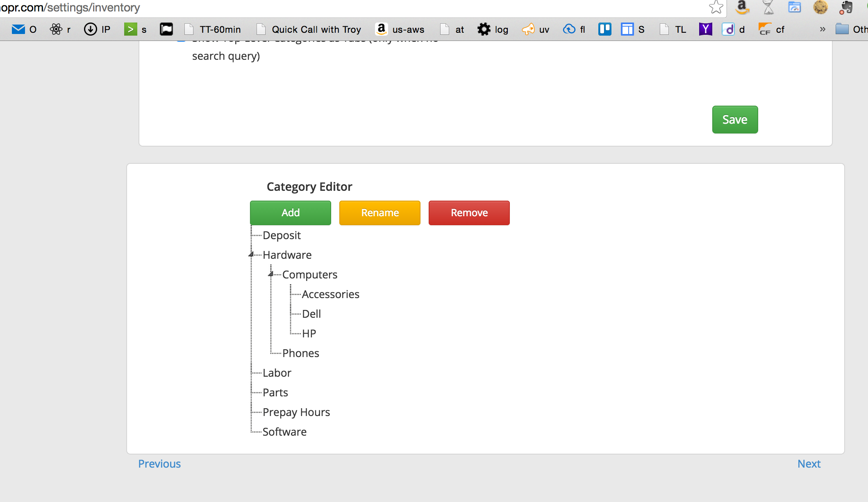Open the 'uv' megaphone bookmark
This screenshot has height=502, width=868.
click(x=536, y=29)
